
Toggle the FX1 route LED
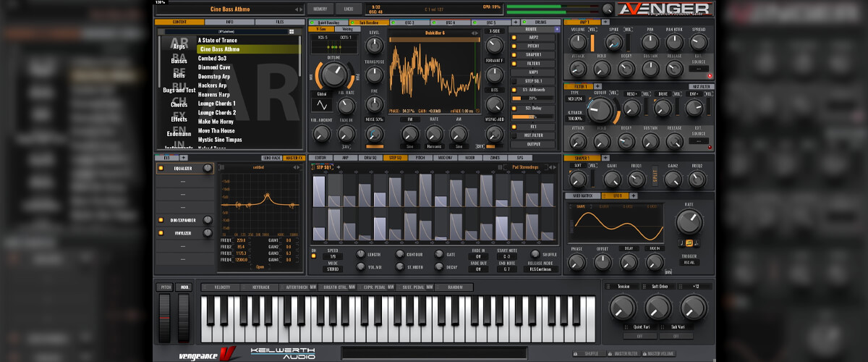coord(514,126)
